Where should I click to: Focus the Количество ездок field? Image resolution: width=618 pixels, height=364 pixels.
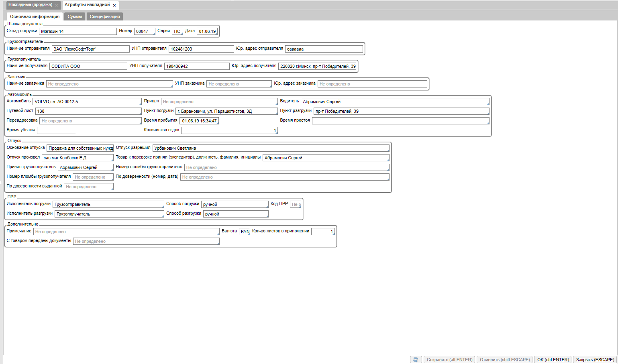coord(229,130)
